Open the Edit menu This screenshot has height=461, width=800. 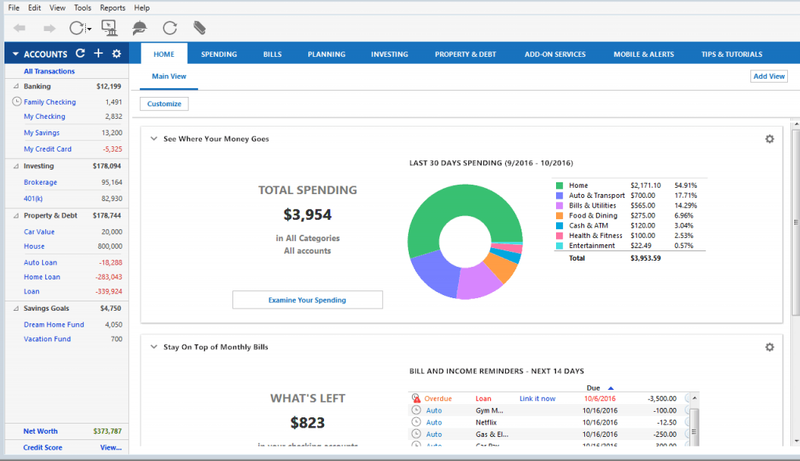pyautogui.click(x=35, y=8)
